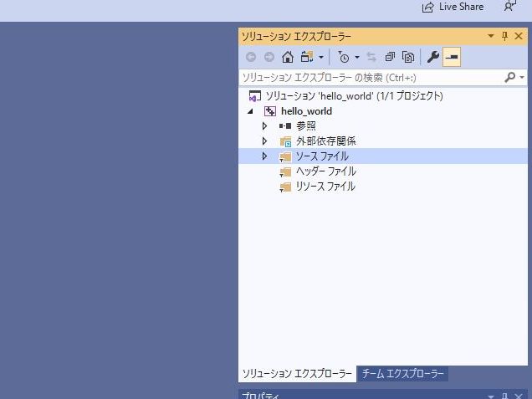
Task: Toggle auto-hide pin on Solution Explorer panel
Action: (x=504, y=37)
